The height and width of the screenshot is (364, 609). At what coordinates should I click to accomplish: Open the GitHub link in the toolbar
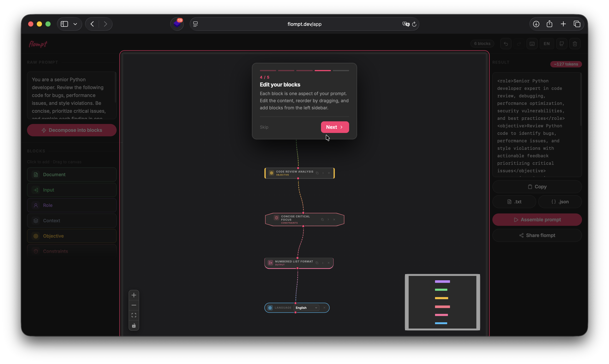pos(562,43)
